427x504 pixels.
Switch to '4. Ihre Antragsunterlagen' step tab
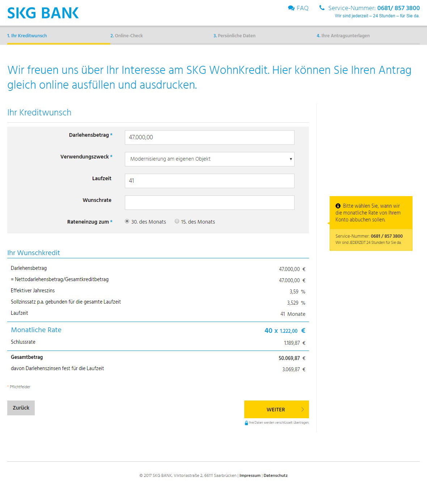click(x=343, y=35)
